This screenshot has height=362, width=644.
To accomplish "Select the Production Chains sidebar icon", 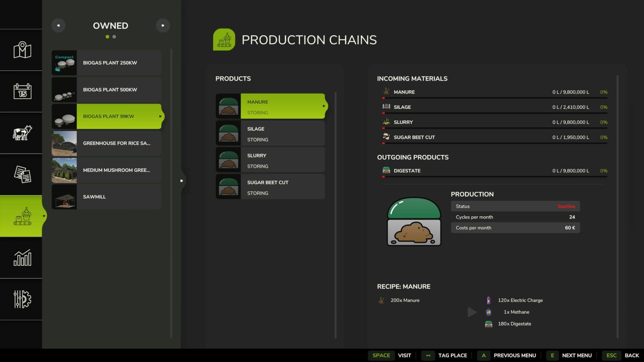I will (22, 216).
